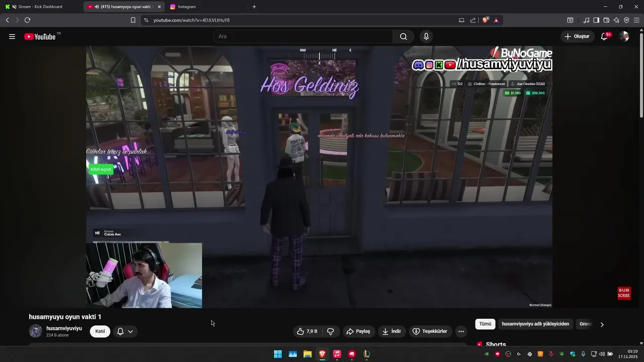
Task: Click the SUBSCRIBE watermark on the video
Action: point(624,293)
